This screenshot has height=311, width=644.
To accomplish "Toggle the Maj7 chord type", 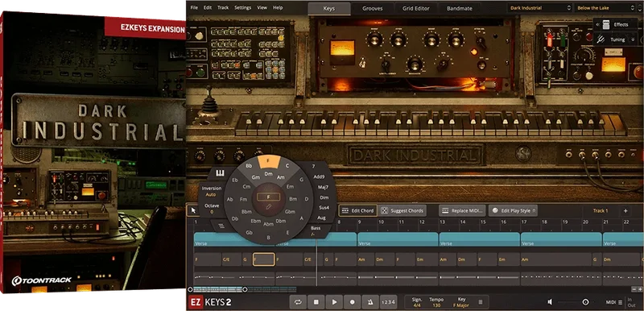I will [x=323, y=188].
